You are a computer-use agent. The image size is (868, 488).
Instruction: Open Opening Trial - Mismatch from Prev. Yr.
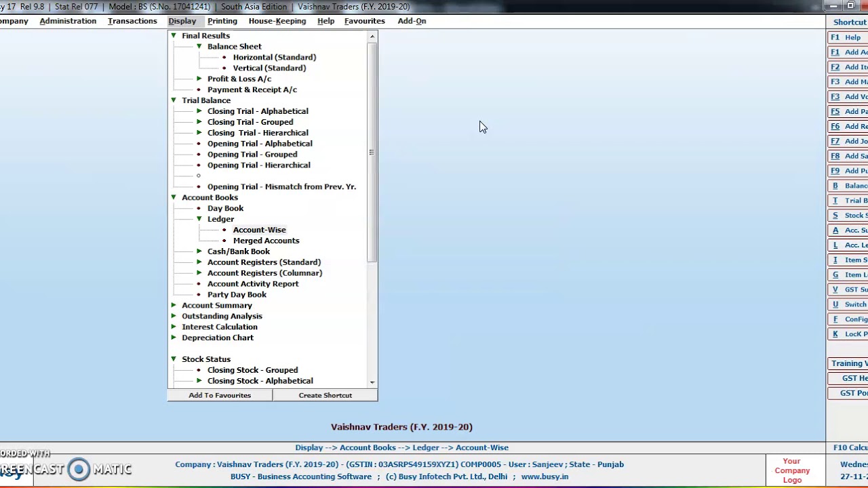(281, 187)
